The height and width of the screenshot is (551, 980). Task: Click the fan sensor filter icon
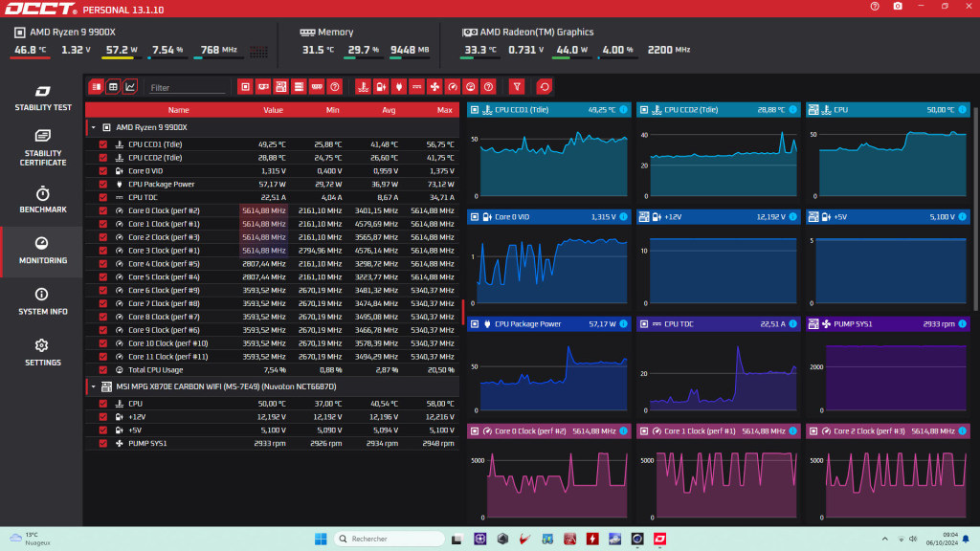(x=433, y=87)
